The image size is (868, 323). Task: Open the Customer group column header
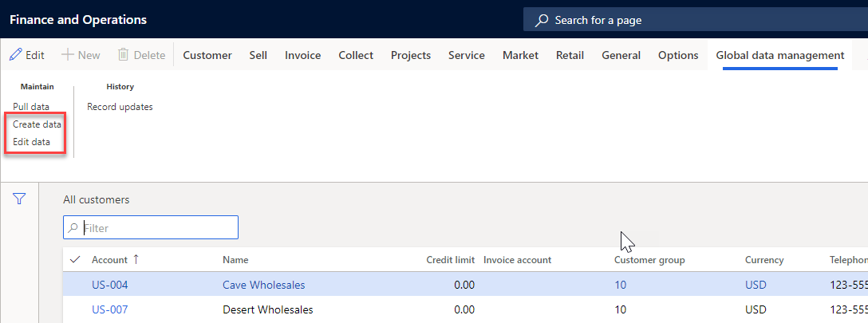(649, 260)
